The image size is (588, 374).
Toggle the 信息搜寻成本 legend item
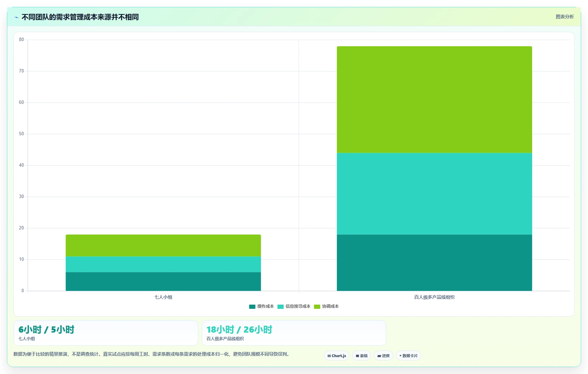[x=294, y=306]
